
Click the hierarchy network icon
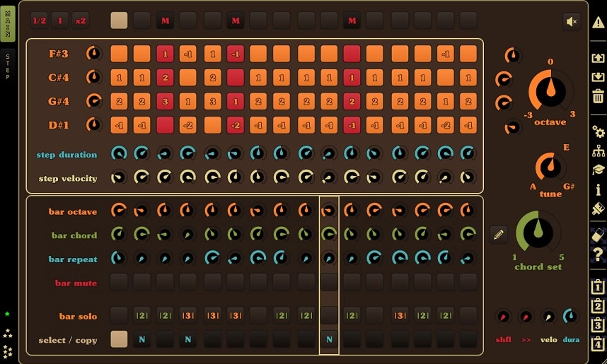599,151
